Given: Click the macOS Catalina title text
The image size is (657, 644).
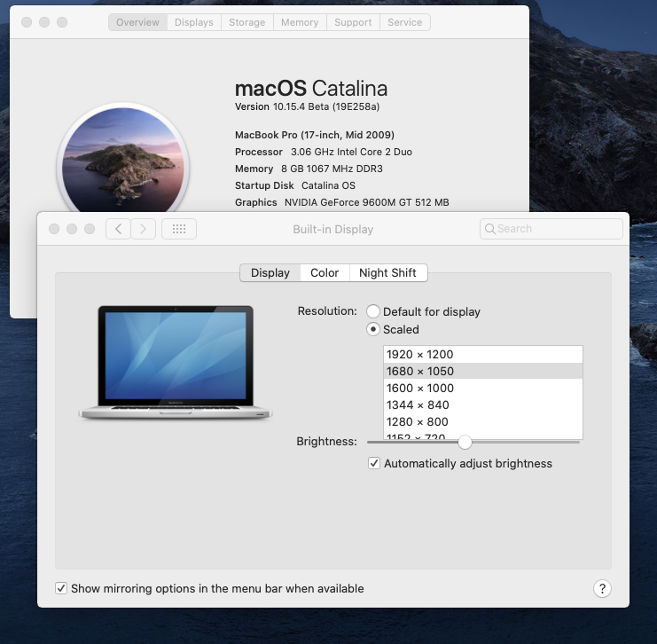Looking at the screenshot, I should pos(311,89).
